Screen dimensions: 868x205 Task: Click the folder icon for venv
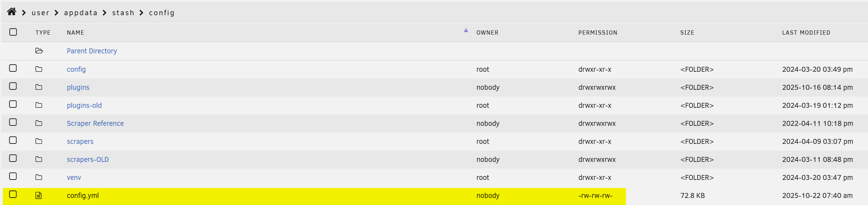click(x=39, y=177)
